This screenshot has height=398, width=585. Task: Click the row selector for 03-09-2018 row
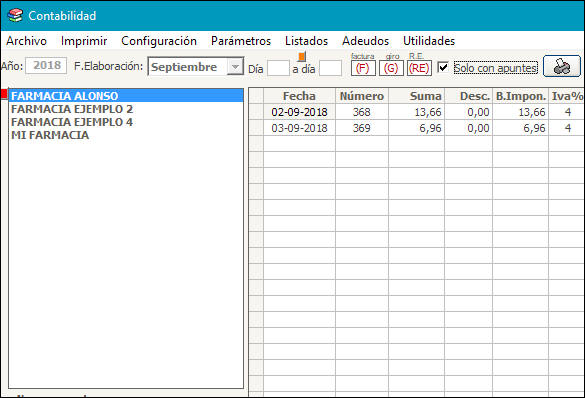(256, 128)
